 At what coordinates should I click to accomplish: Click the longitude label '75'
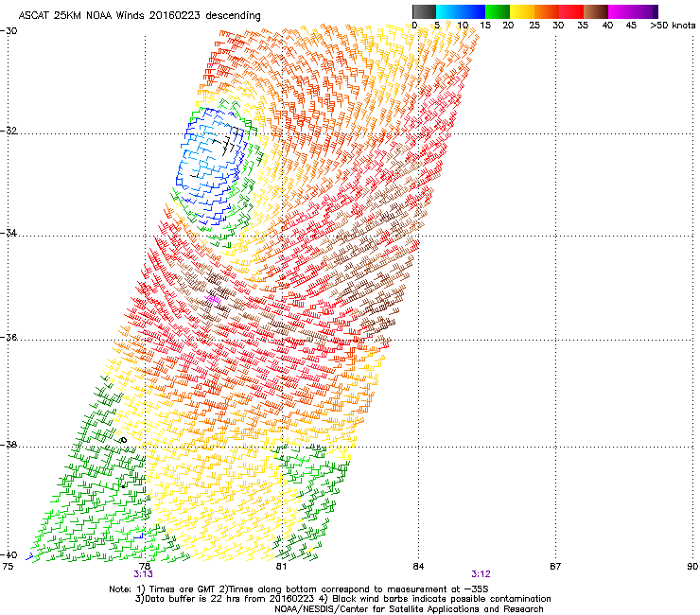click(x=8, y=567)
